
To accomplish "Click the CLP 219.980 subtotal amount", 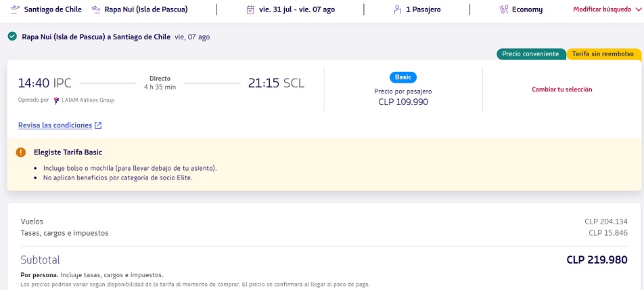I will click(x=597, y=260).
